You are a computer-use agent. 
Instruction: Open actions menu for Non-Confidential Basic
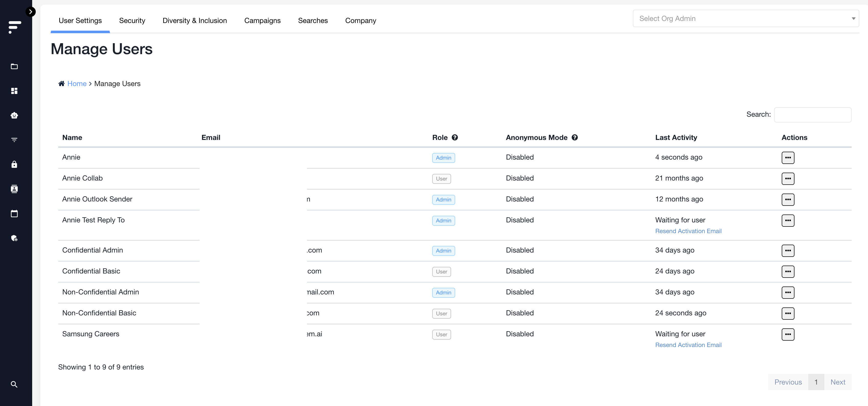(x=788, y=313)
